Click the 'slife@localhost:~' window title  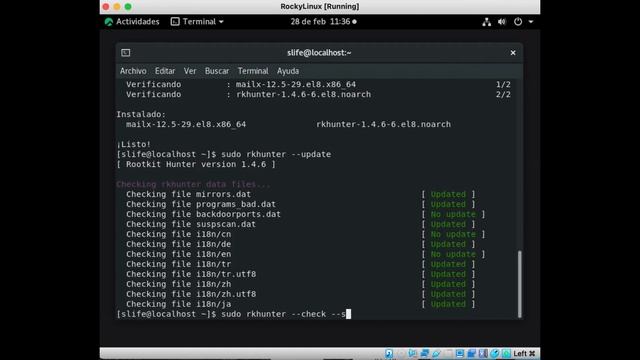pyautogui.click(x=319, y=53)
